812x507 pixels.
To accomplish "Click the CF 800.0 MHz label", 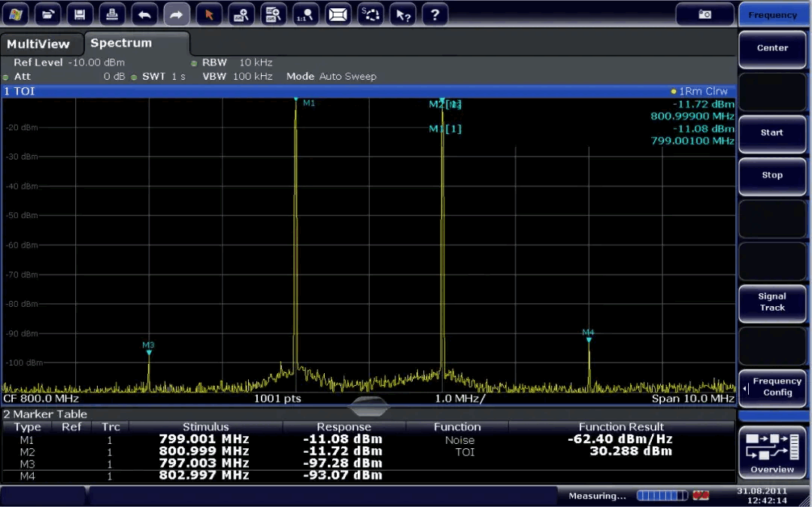I will pyautogui.click(x=41, y=399).
